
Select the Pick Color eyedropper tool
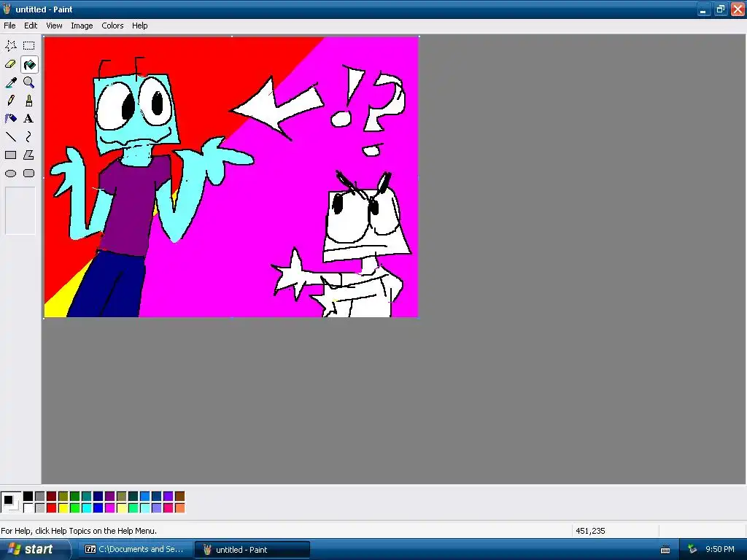pyautogui.click(x=10, y=82)
